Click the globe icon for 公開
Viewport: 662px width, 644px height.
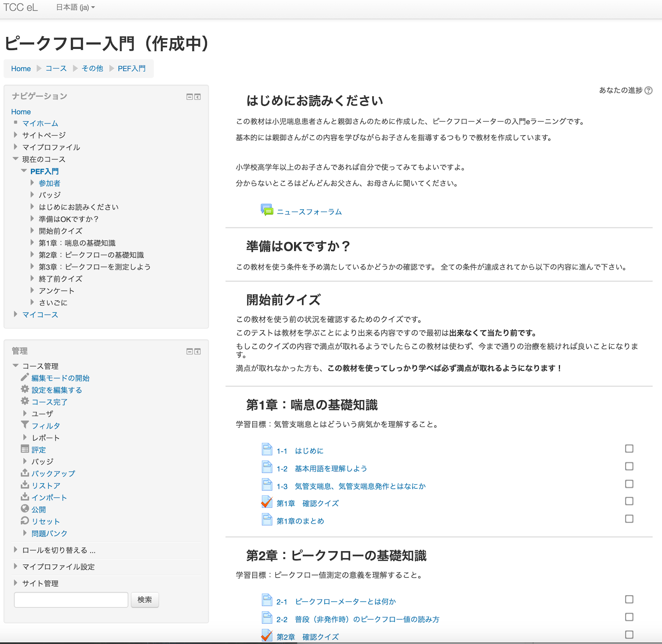click(x=25, y=509)
